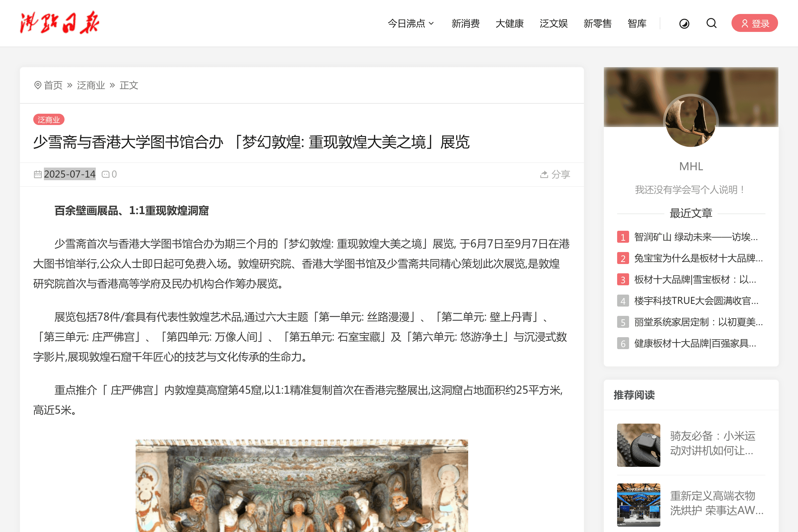Click the red 泛商业 category tag

tap(49, 119)
